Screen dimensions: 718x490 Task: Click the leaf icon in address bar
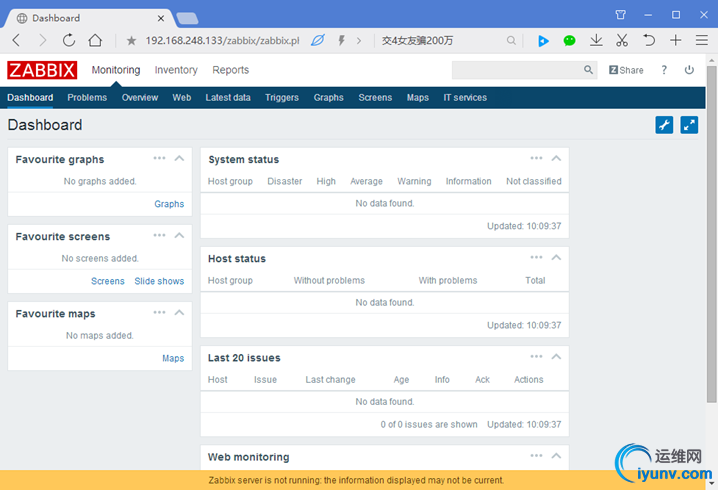coord(318,40)
